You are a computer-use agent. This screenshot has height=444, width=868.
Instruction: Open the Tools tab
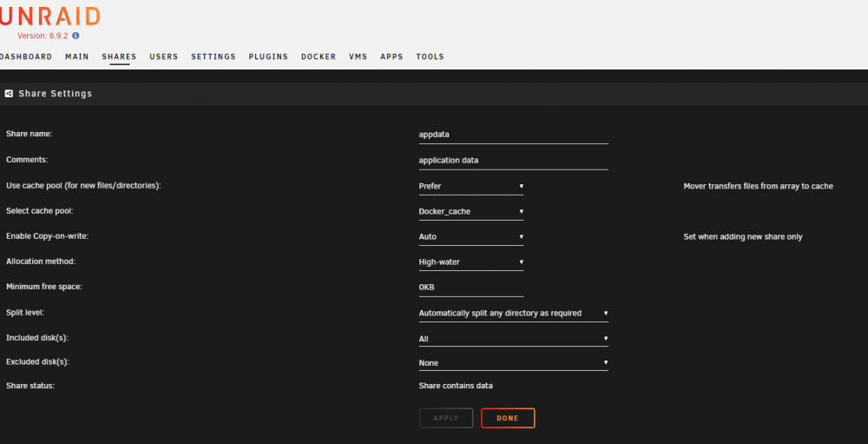click(431, 56)
